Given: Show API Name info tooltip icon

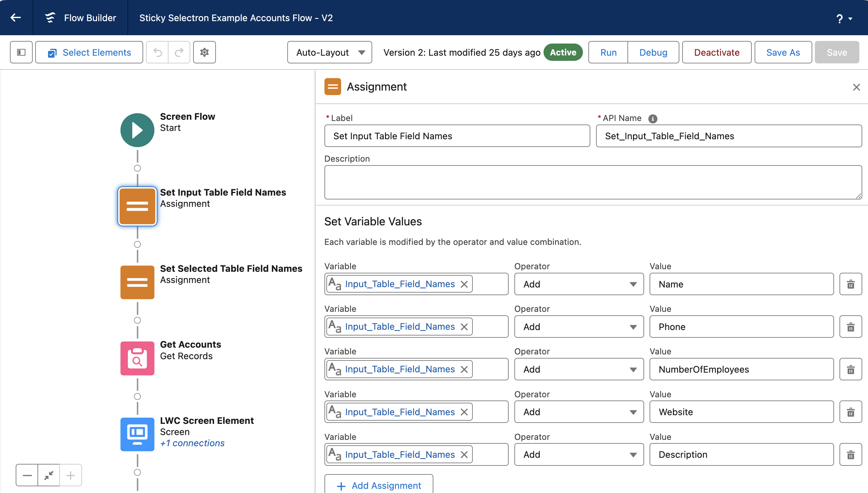Looking at the screenshot, I should coord(653,118).
